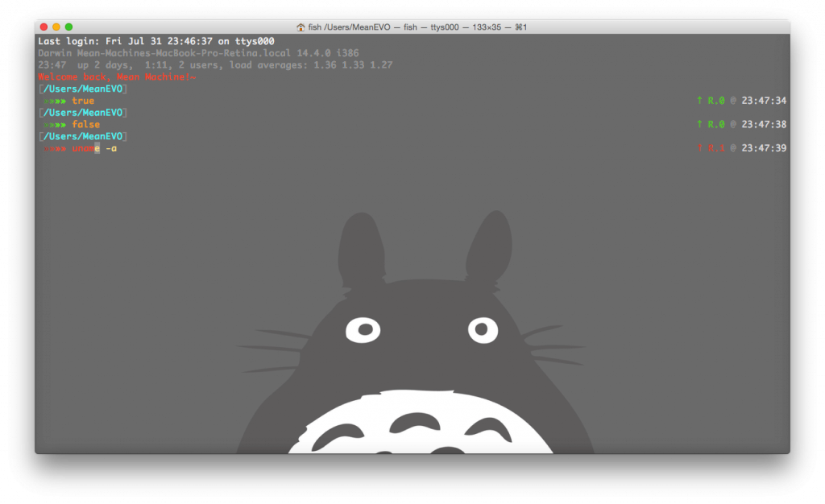
Task: Toggle fullscreen with the green traffic light button
Action: tap(69, 27)
